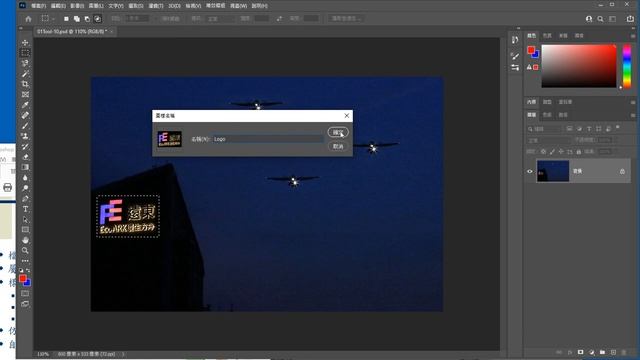The width and height of the screenshot is (640, 360).
Task: Select the Dodge tool
Action: [25, 188]
